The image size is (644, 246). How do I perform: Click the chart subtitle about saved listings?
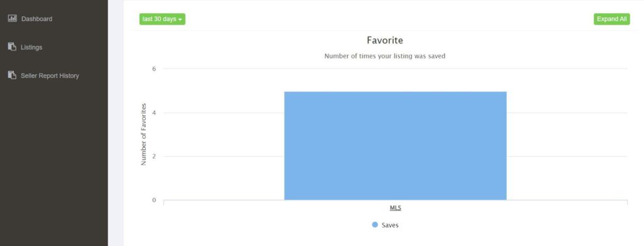click(x=385, y=56)
